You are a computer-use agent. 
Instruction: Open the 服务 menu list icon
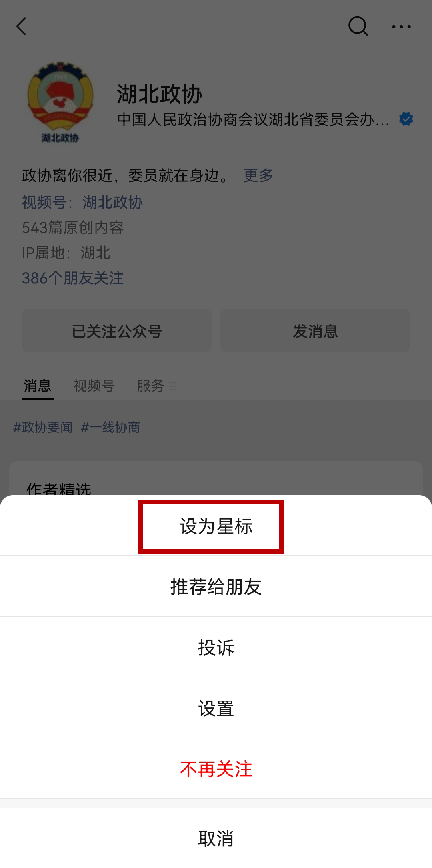pos(172,386)
